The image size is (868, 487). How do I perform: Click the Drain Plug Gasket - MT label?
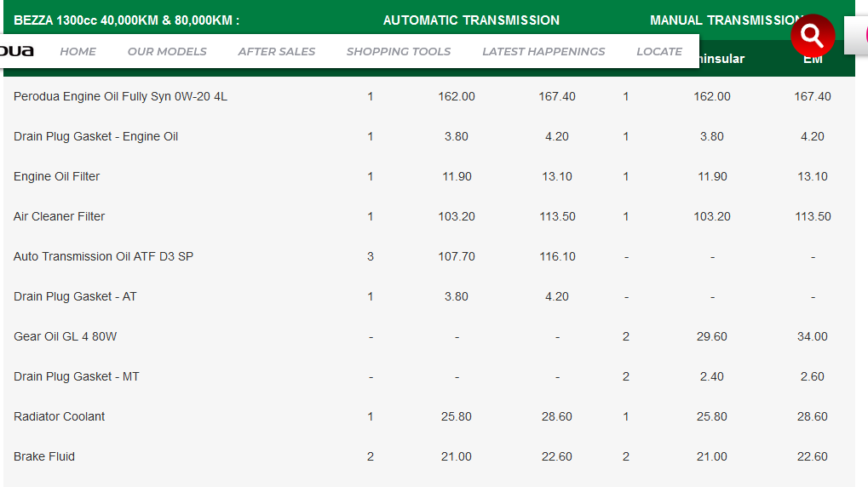click(x=76, y=376)
